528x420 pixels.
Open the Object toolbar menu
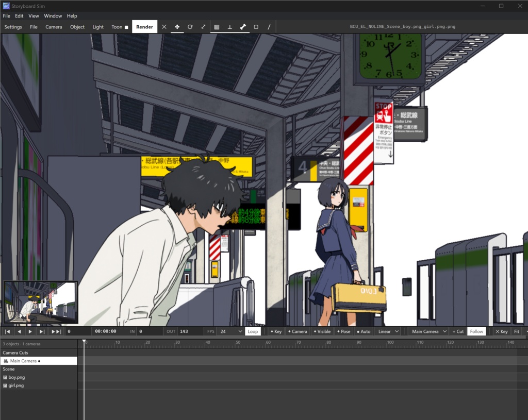(77, 27)
